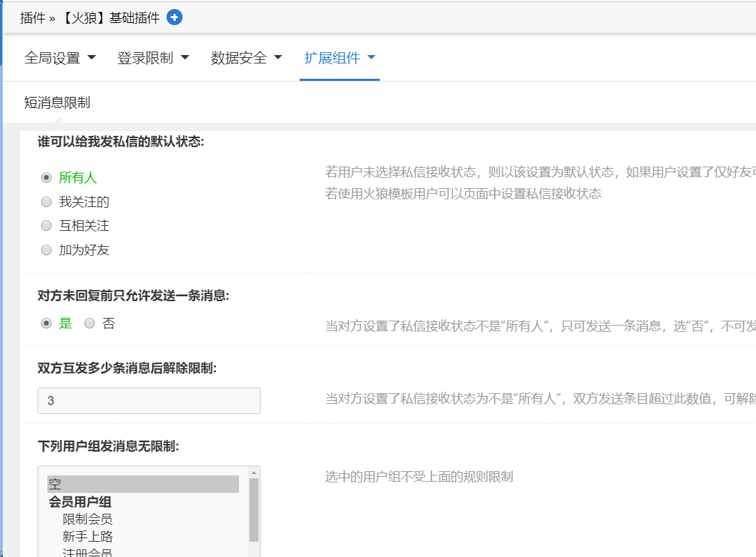Choose the 互相关注 radio option
Screen dimensions: 756x557
tap(47, 226)
